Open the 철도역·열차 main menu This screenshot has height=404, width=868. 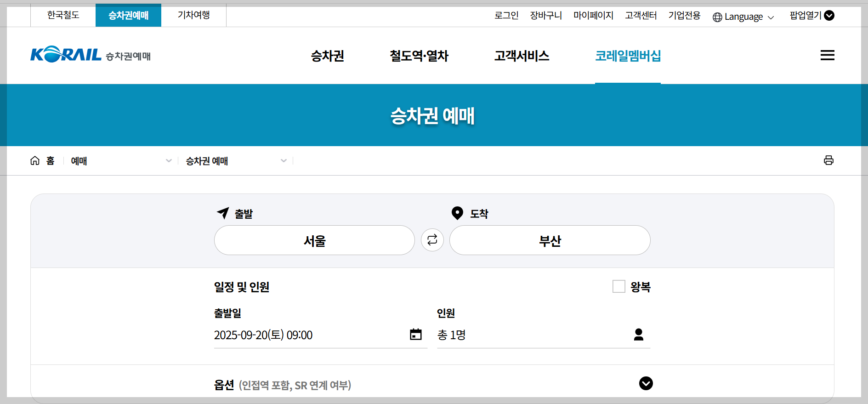[419, 56]
